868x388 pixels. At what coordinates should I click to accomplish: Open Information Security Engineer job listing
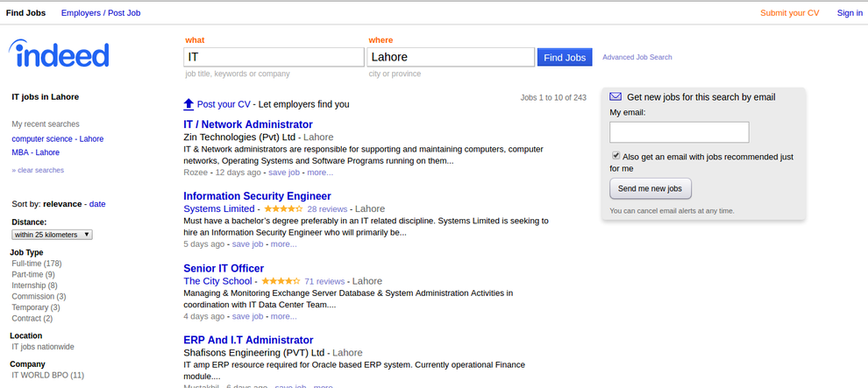tap(257, 196)
